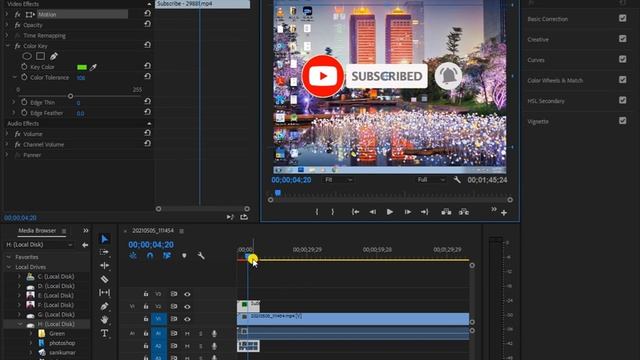
Task: Go to In point
Action: pyautogui.click(x=356, y=212)
